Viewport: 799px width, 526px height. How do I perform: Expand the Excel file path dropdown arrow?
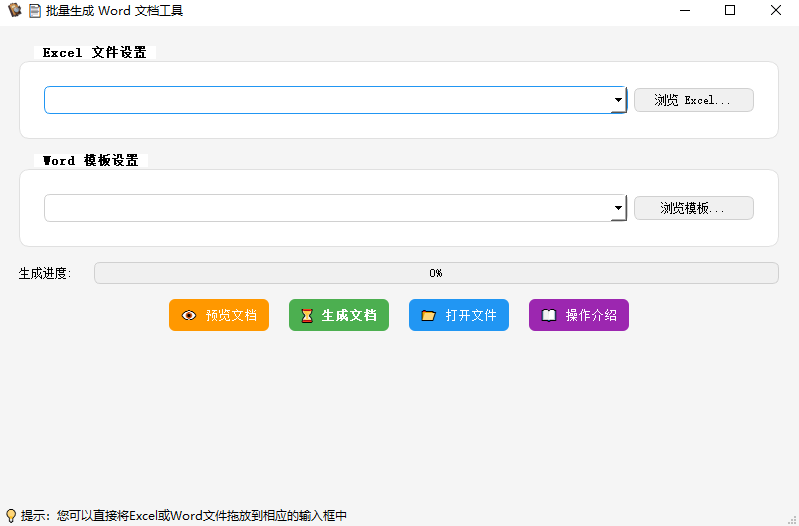click(x=618, y=100)
